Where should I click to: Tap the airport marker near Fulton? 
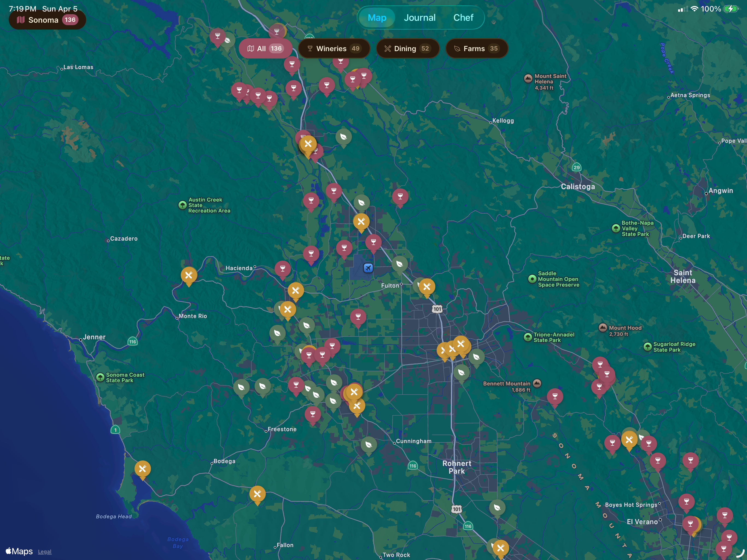pos(368,268)
